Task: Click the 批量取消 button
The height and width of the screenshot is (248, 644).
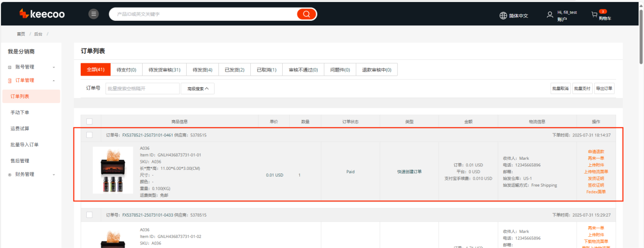Action: [x=560, y=89]
